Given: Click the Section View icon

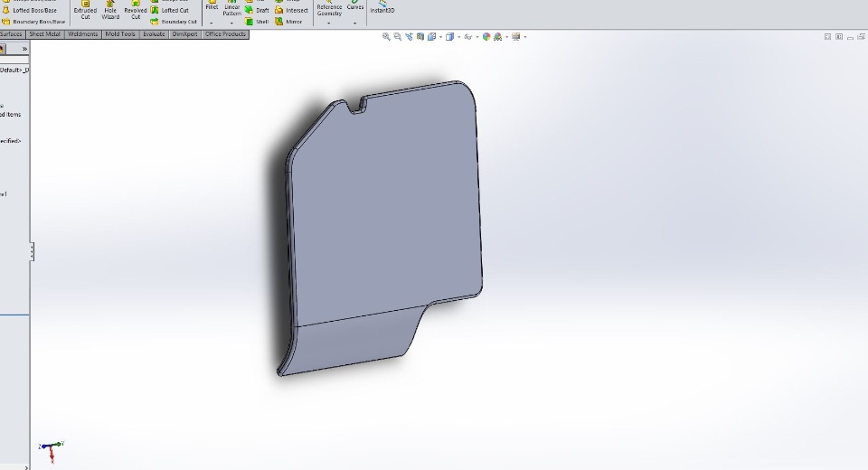Looking at the screenshot, I should coord(420,36).
